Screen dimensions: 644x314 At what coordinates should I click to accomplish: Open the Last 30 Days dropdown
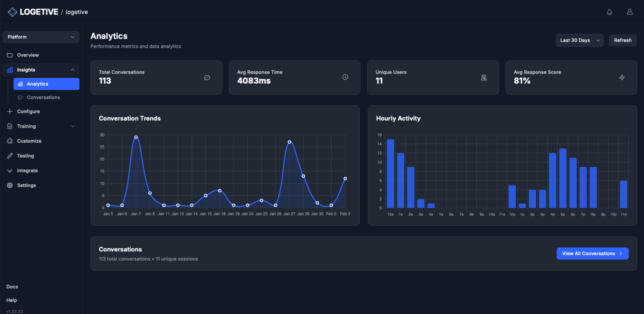pos(579,40)
